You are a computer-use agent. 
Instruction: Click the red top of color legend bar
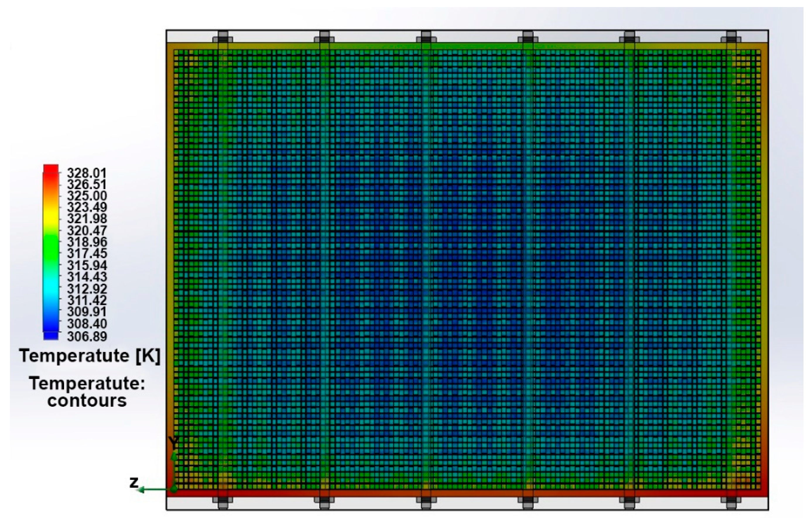tap(51, 168)
